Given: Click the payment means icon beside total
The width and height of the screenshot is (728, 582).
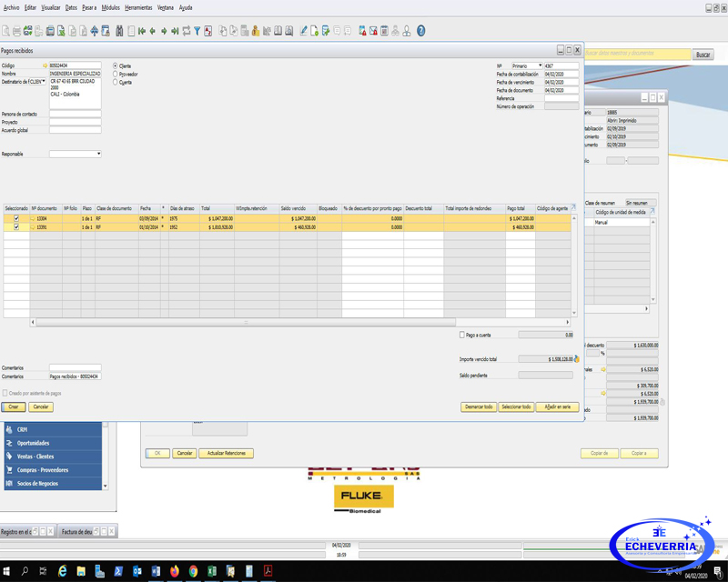Looking at the screenshot, I should click(576, 359).
